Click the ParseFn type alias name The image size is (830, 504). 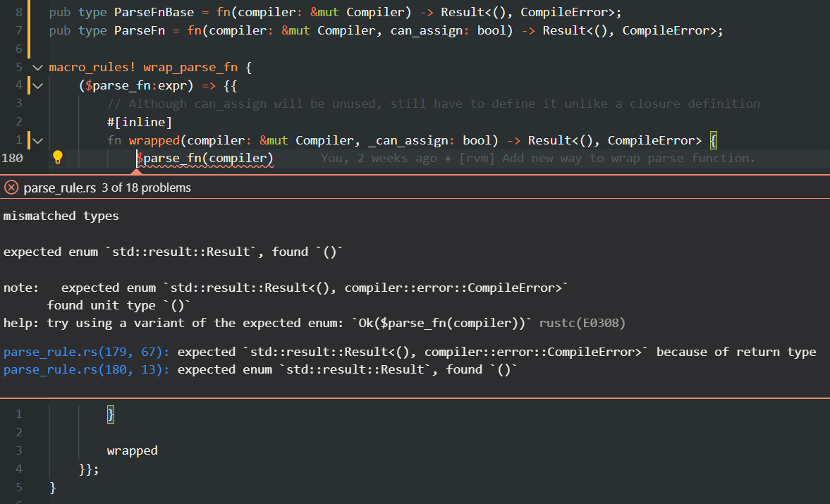tap(140, 31)
